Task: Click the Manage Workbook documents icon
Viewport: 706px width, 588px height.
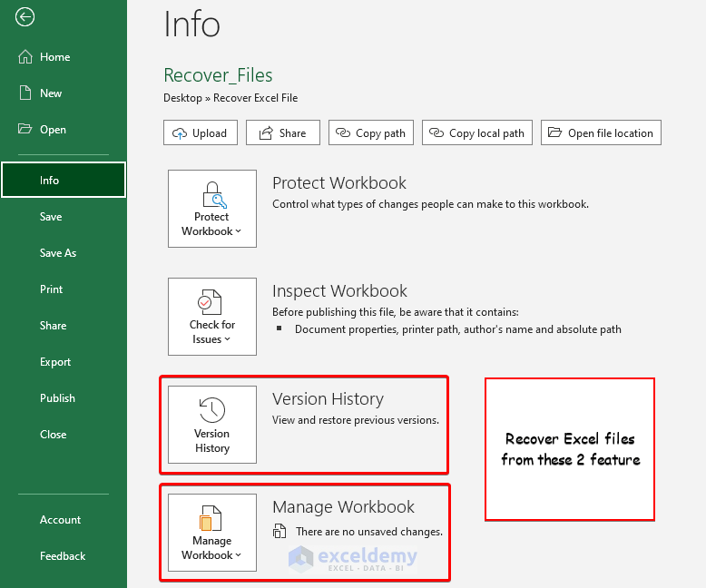Action: 211,518
